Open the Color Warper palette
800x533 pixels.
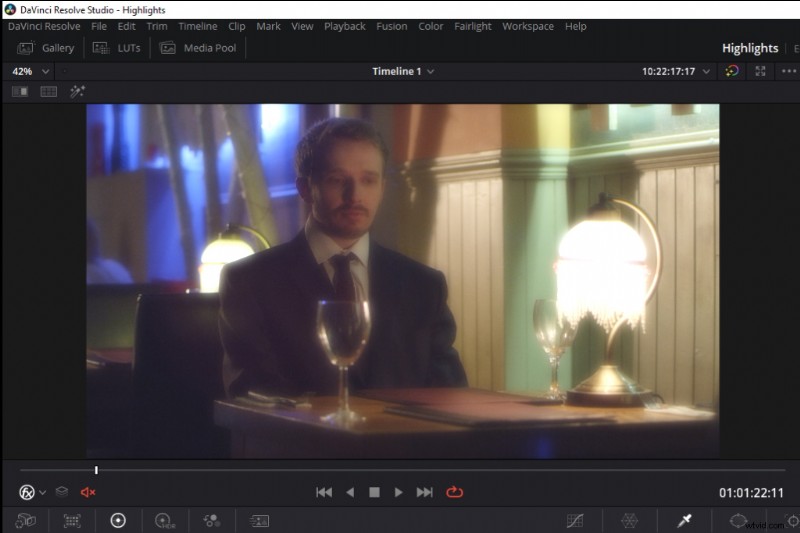pyautogui.click(x=630, y=521)
